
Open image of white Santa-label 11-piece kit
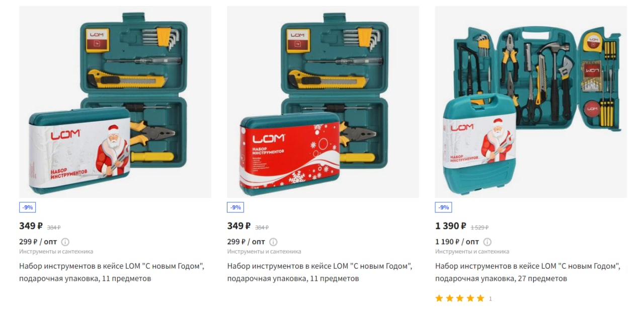(x=115, y=102)
